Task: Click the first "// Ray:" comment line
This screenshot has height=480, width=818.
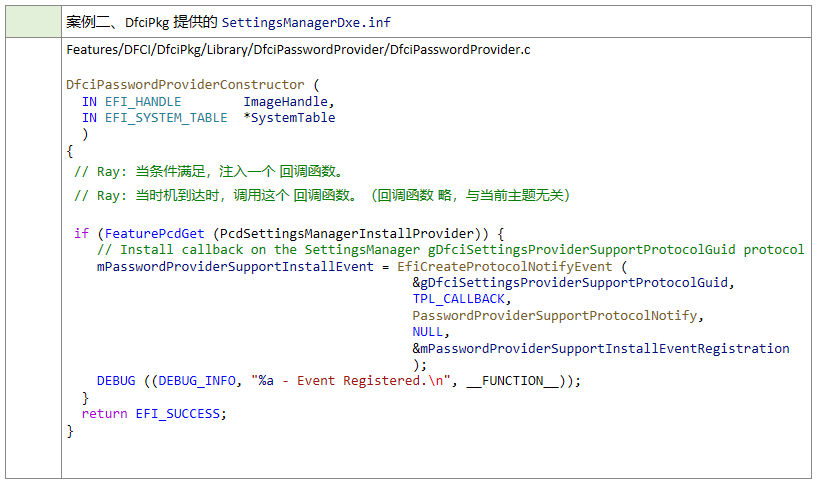Action: pos(209,172)
